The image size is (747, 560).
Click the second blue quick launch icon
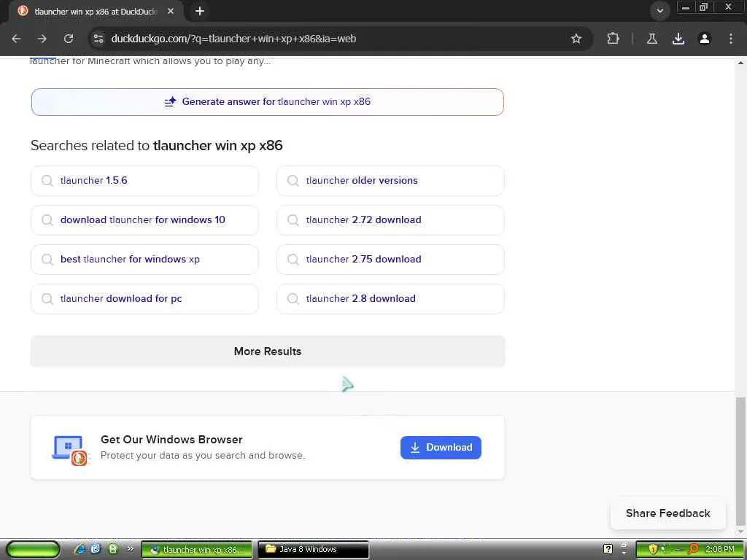(96, 549)
